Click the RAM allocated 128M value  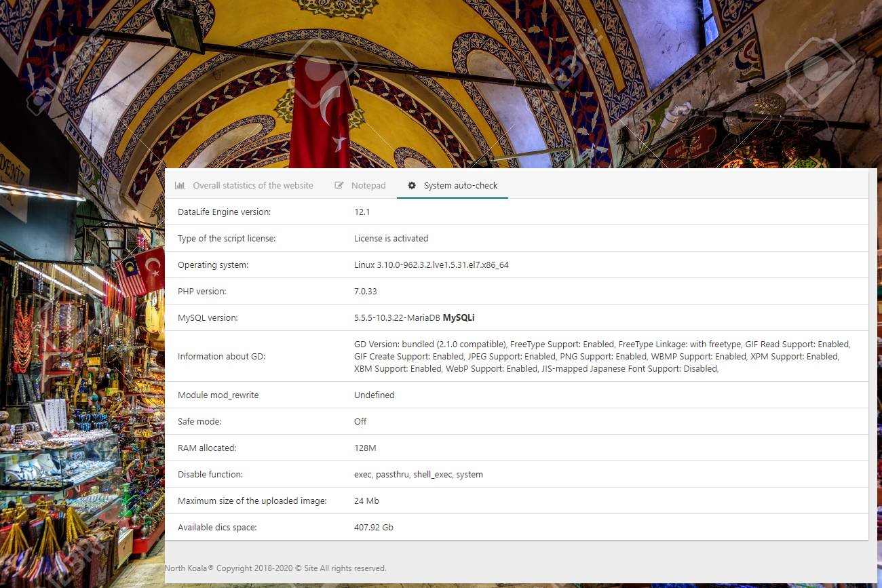365,448
